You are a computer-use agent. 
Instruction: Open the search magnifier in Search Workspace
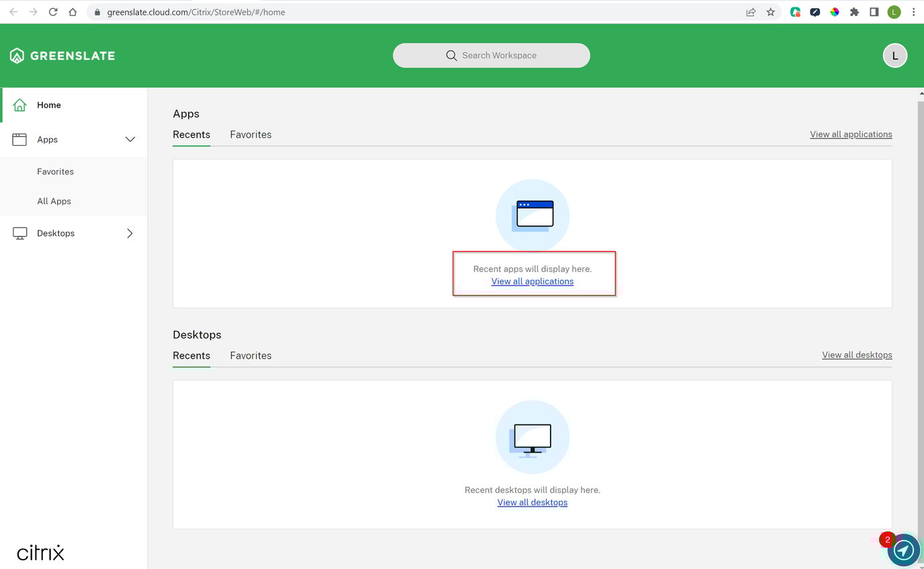click(451, 55)
